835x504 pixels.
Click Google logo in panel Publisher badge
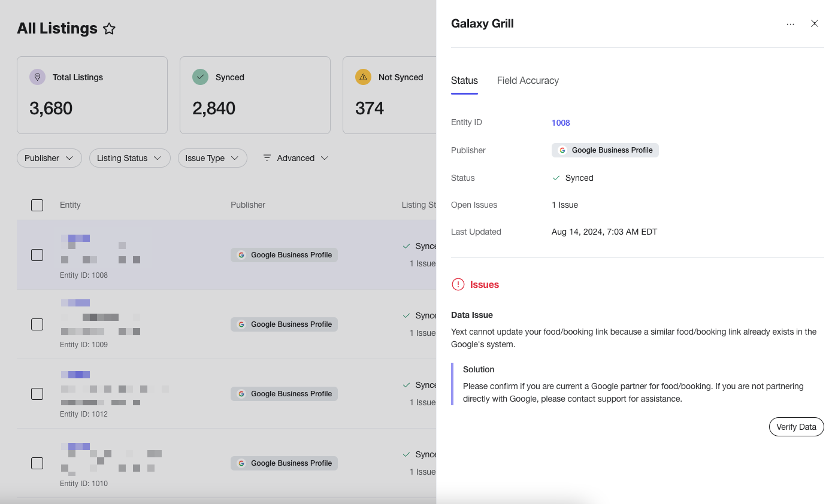(562, 150)
